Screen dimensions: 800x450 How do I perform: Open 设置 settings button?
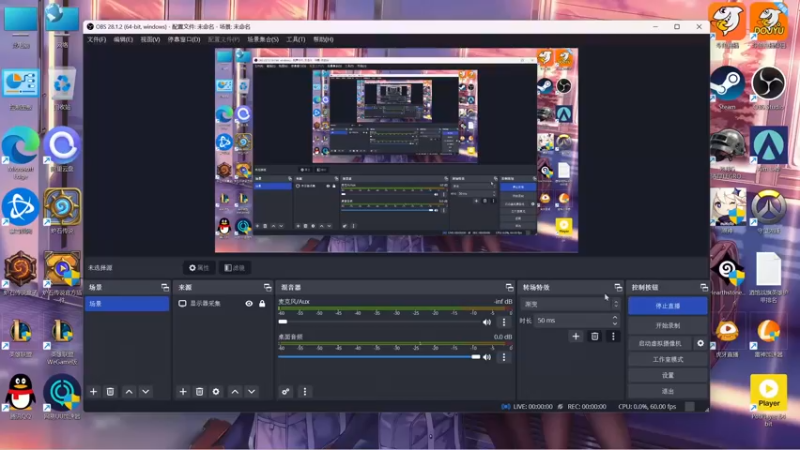click(x=668, y=375)
